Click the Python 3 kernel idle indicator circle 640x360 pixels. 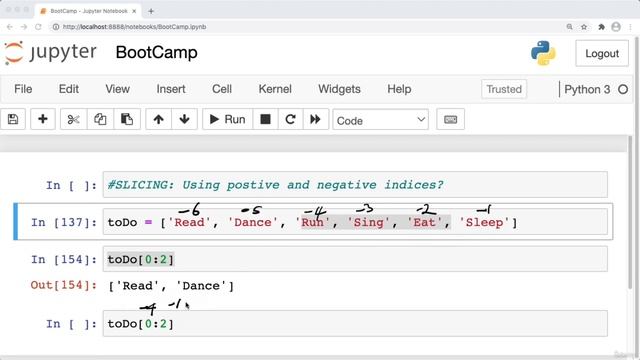coord(623,89)
